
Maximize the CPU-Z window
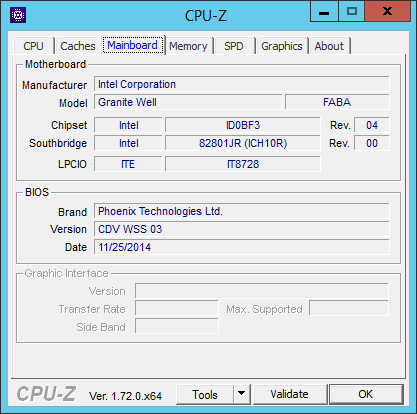[x=352, y=11]
